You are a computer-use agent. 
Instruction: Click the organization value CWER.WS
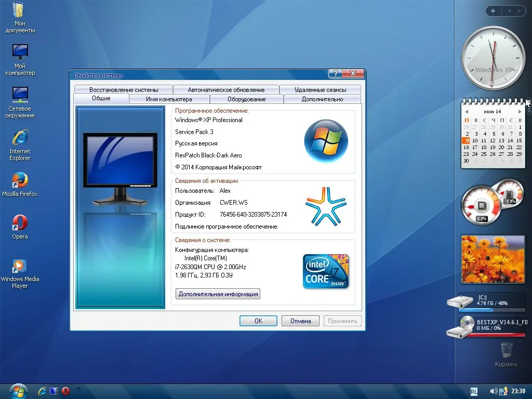233,203
